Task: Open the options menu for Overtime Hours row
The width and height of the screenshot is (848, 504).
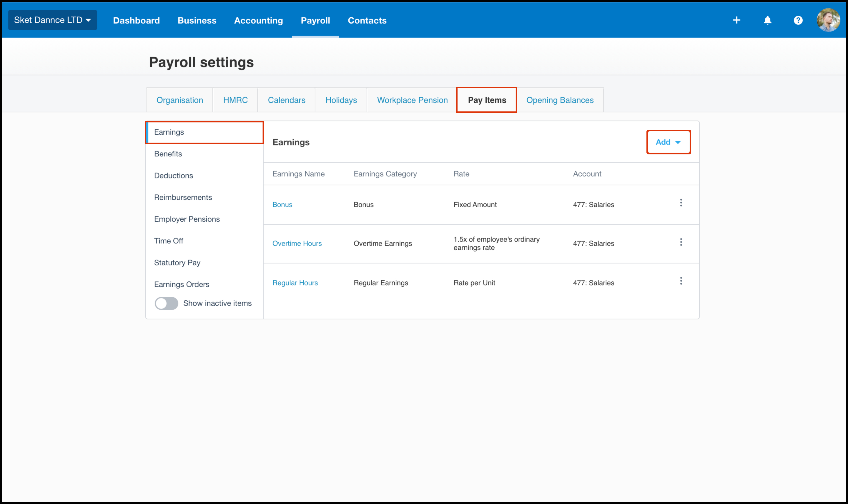Action: point(681,242)
